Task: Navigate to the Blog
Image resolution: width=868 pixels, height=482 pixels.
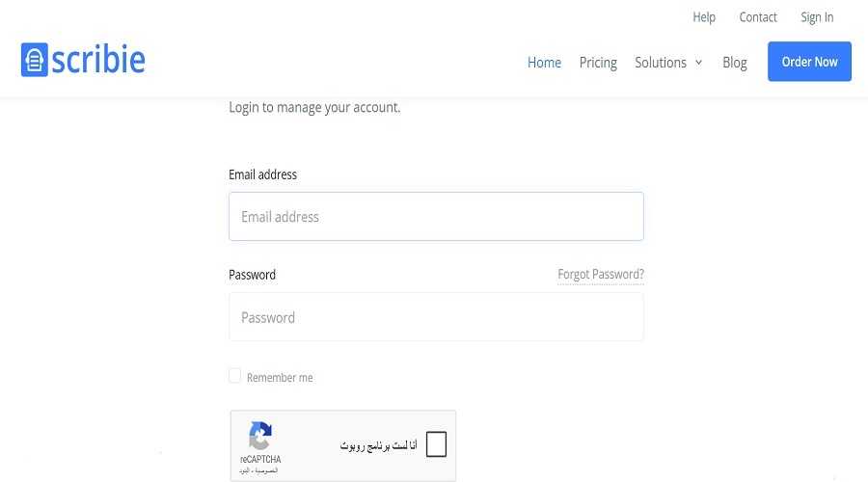Action: pyautogui.click(x=735, y=63)
